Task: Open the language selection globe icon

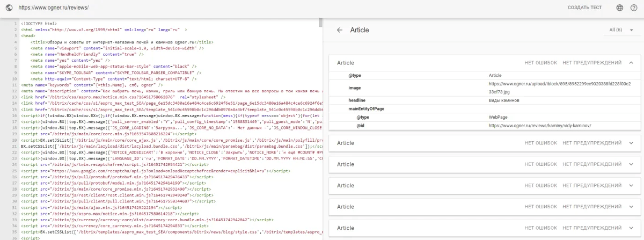Action: pos(619,8)
